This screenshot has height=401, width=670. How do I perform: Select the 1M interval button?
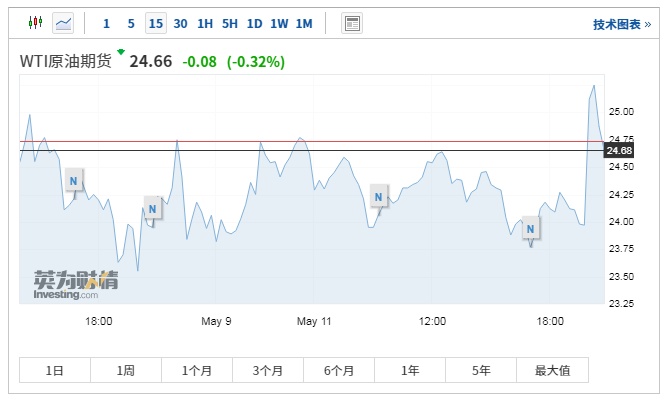tap(304, 23)
